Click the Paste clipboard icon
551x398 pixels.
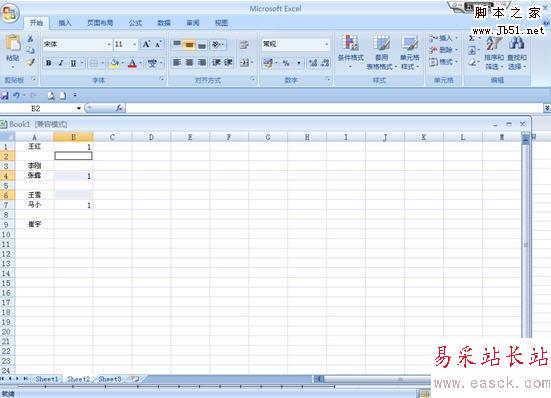tap(13, 43)
